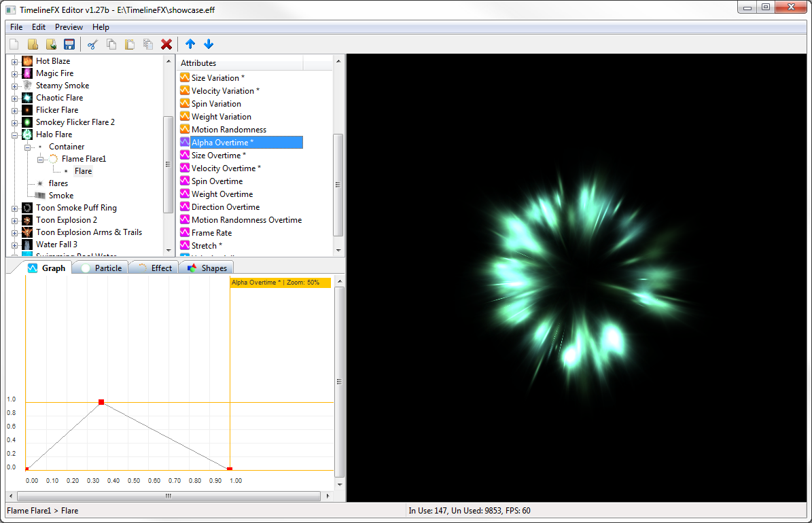Click the flares starburst emitter icon

(40, 183)
